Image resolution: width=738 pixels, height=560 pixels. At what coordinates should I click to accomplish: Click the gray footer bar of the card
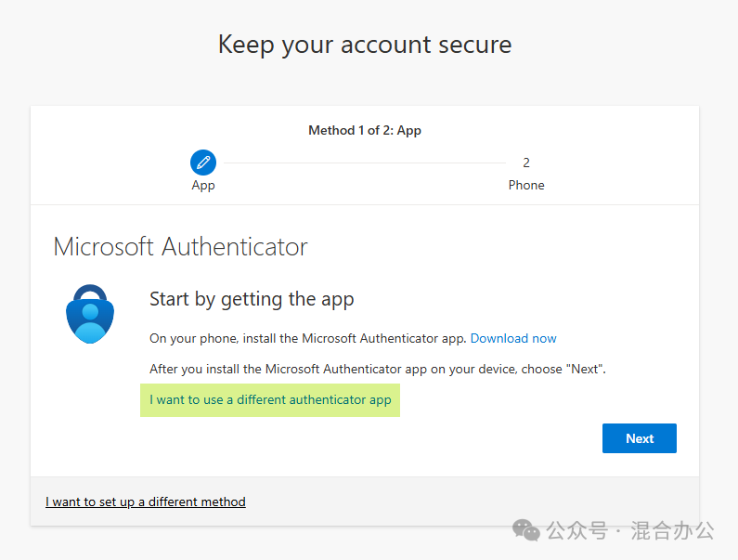pos(365,501)
